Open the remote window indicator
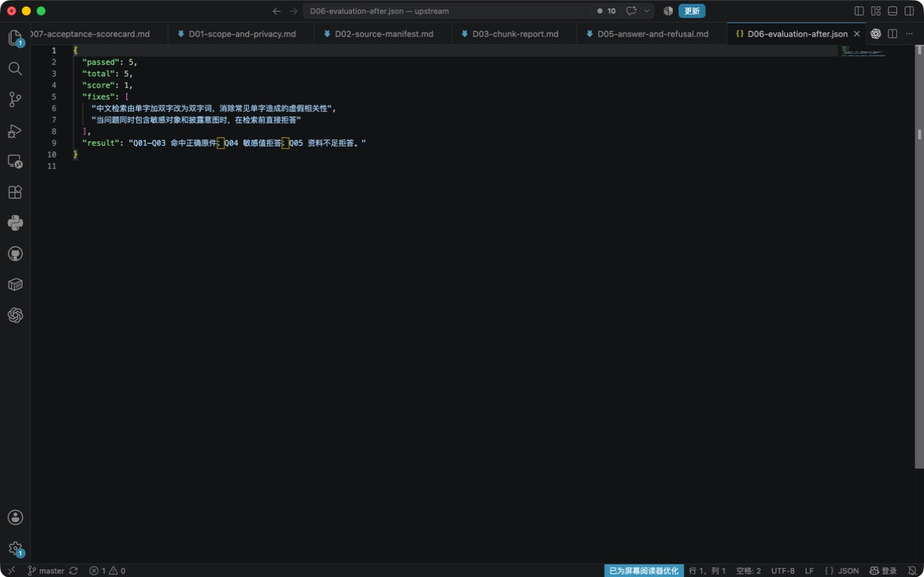The height and width of the screenshot is (577, 924). click(x=11, y=571)
